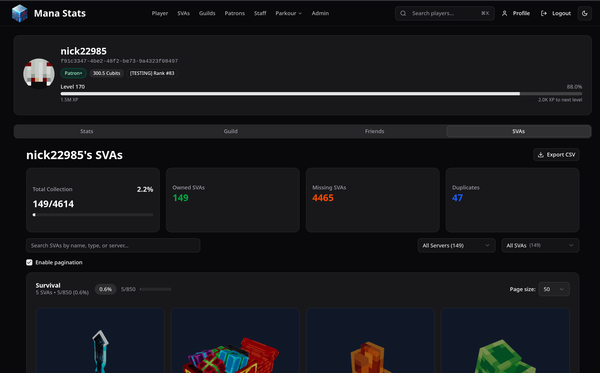The height and width of the screenshot is (373, 600).
Task: Click the Logout arrow icon
Action: tap(543, 13)
